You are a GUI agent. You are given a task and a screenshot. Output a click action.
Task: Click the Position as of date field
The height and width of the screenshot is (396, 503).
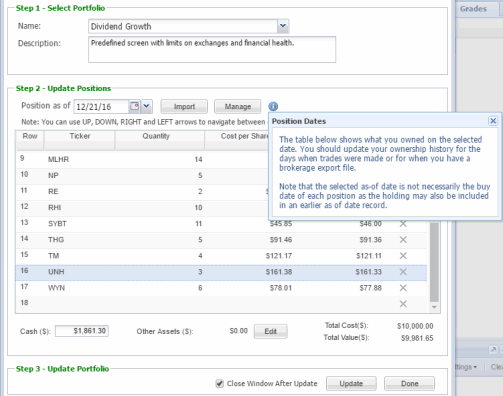coord(101,107)
